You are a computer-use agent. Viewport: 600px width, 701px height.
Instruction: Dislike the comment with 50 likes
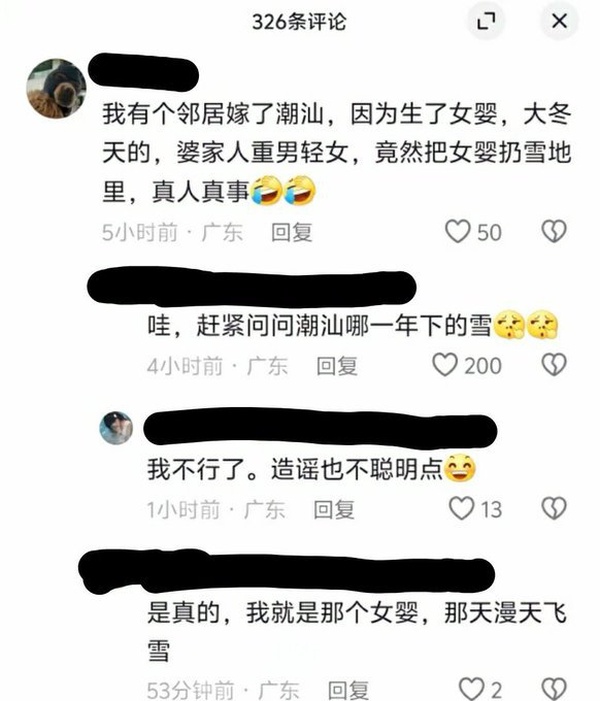(554, 232)
